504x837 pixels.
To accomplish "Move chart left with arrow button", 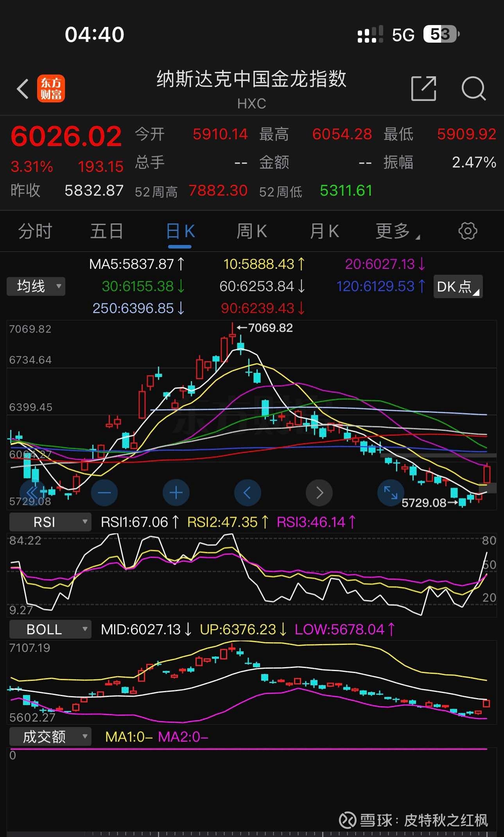I will pos(248,492).
